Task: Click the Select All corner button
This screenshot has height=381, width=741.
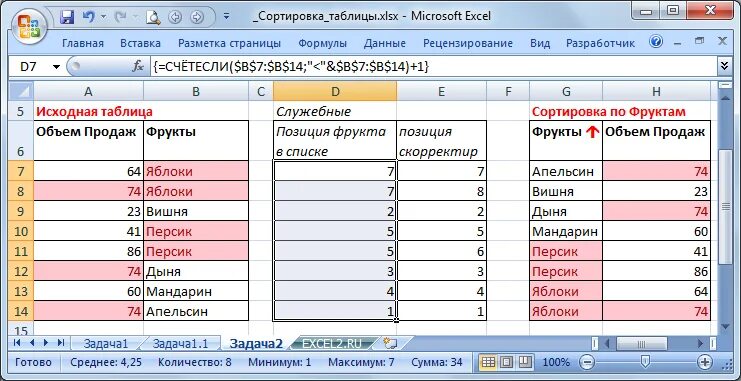Action: 22,91
